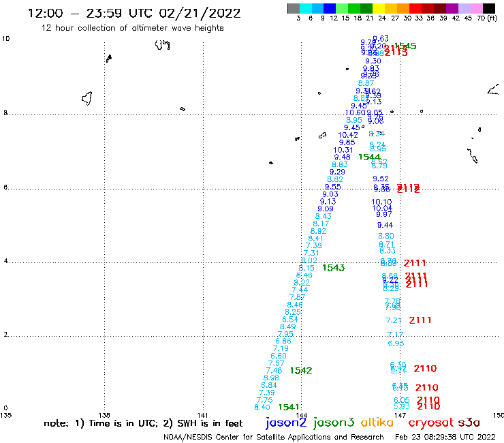504x443 pixels.
Task: Select the wave height value 10.42
Action: [348, 135]
